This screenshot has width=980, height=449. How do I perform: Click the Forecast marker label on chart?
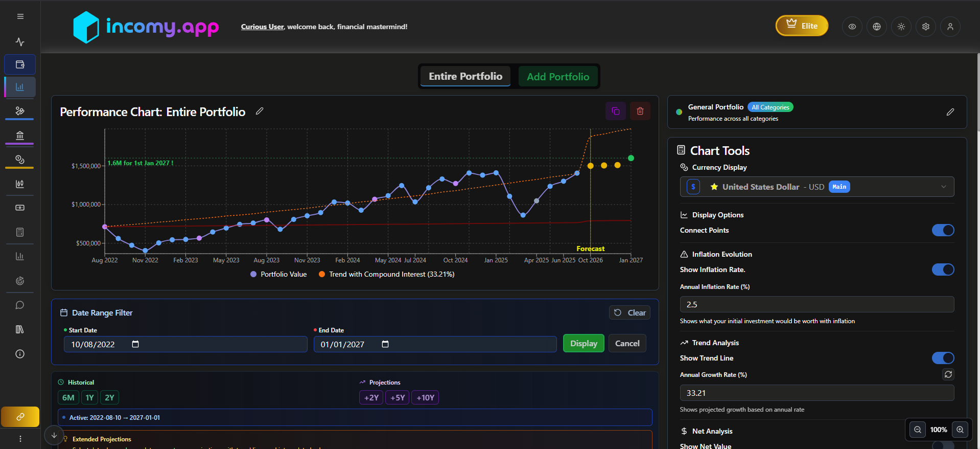click(590, 249)
